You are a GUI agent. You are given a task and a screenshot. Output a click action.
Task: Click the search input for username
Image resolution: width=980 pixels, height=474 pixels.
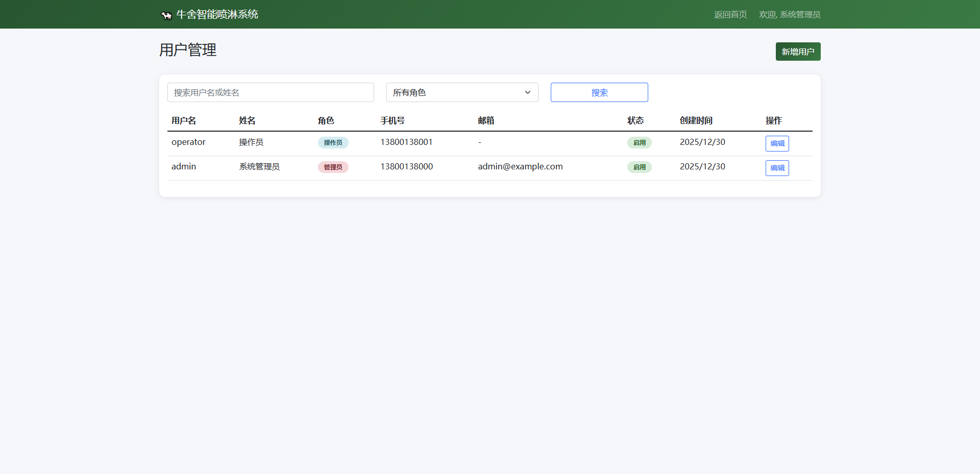tap(271, 92)
